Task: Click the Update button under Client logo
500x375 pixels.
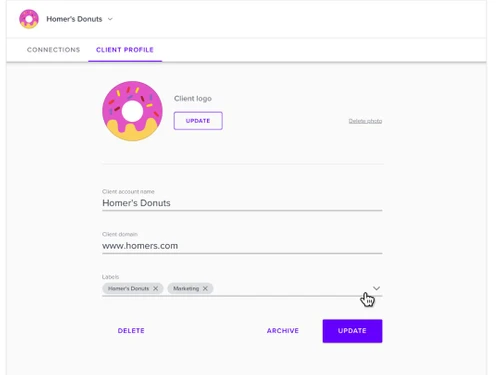Action: (x=198, y=121)
